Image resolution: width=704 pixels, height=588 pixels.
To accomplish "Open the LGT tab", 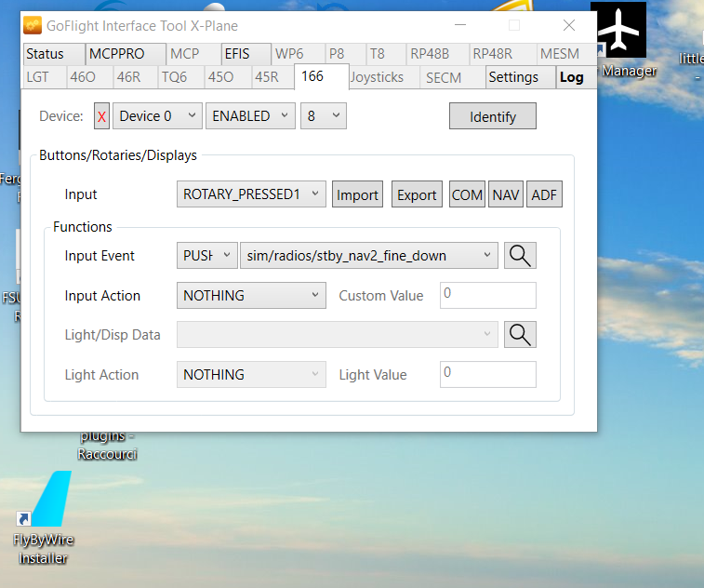I will click(x=45, y=77).
